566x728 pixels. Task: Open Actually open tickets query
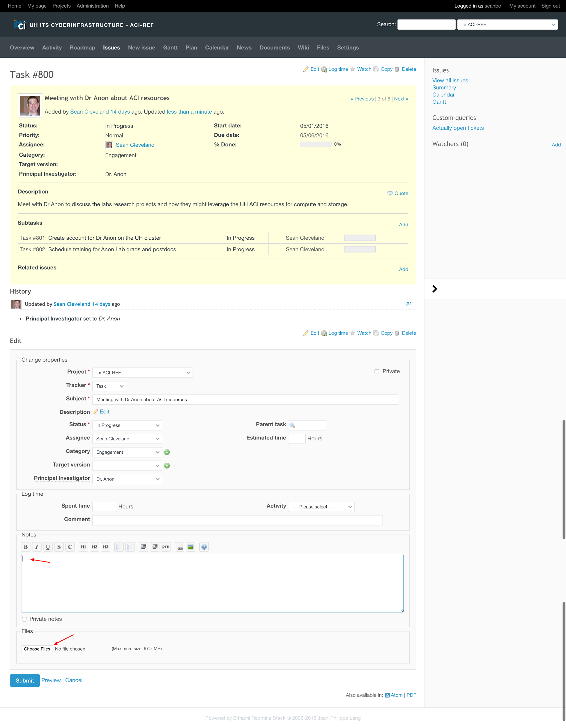coord(458,128)
